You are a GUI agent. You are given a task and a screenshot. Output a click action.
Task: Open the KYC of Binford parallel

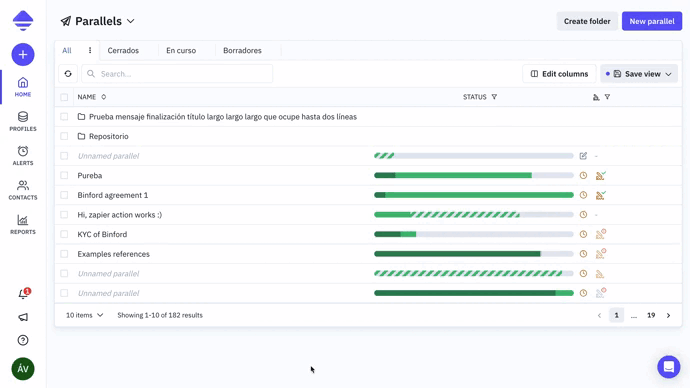coord(102,234)
